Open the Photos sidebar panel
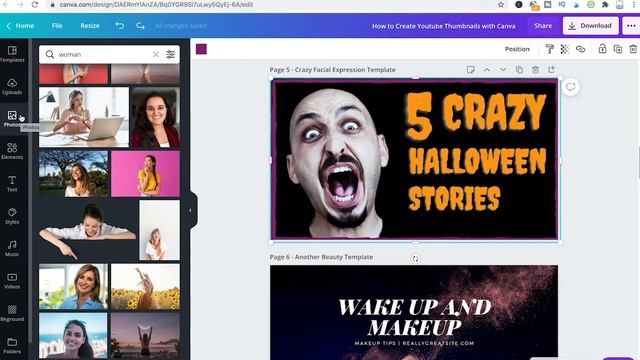This screenshot has height=360, width=640. tap(12, 118)
